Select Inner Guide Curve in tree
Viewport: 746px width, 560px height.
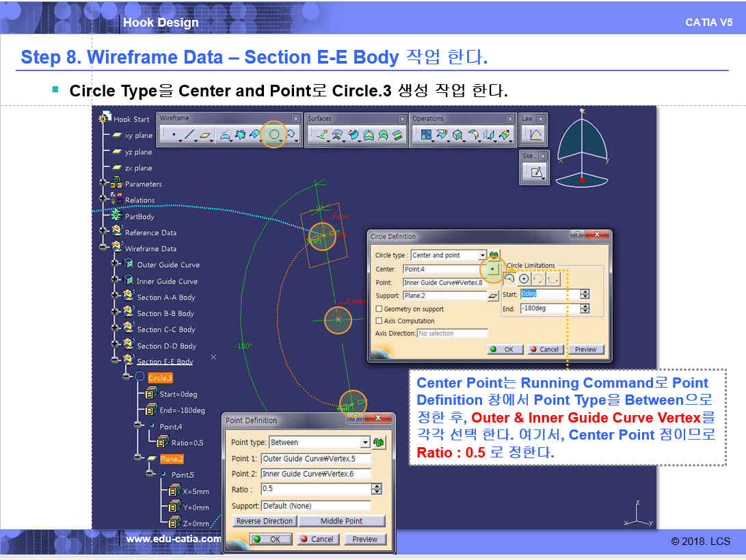(x=167, y=281)
